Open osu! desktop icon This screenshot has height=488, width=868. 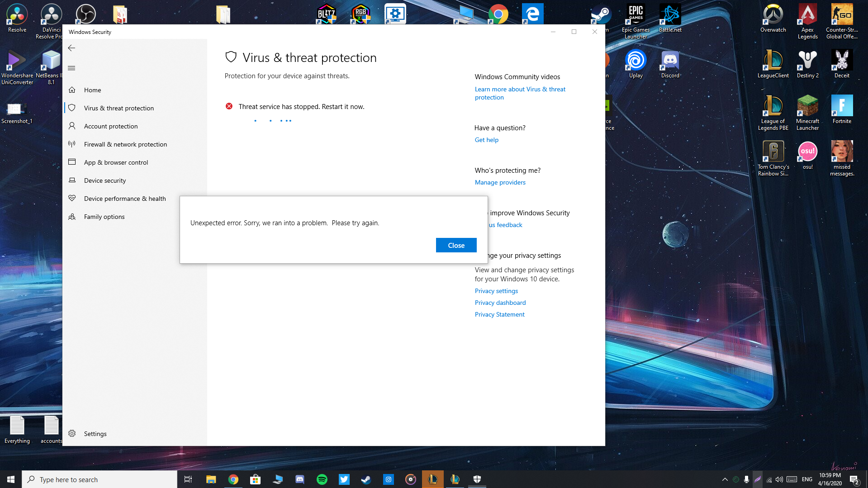tap(807, 156)
